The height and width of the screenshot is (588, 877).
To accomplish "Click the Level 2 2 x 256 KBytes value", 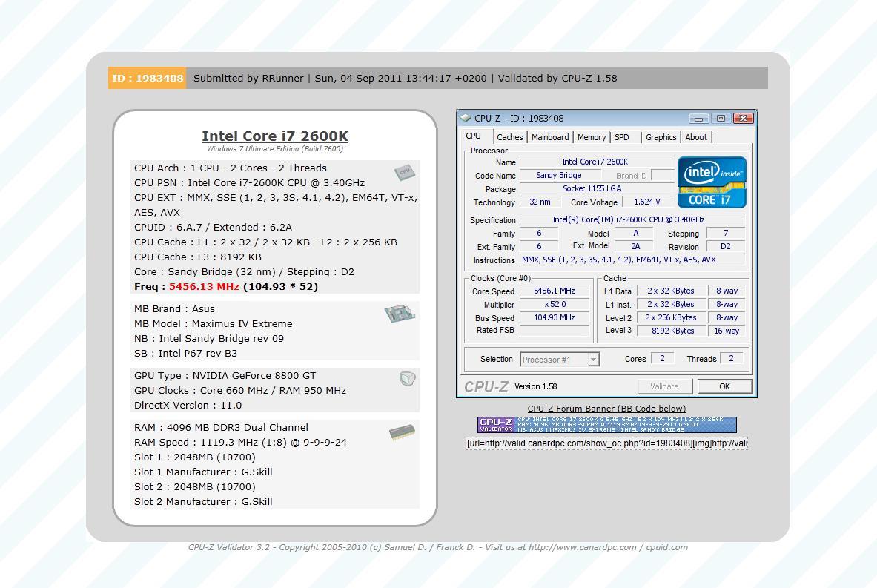I will [670, 317].
